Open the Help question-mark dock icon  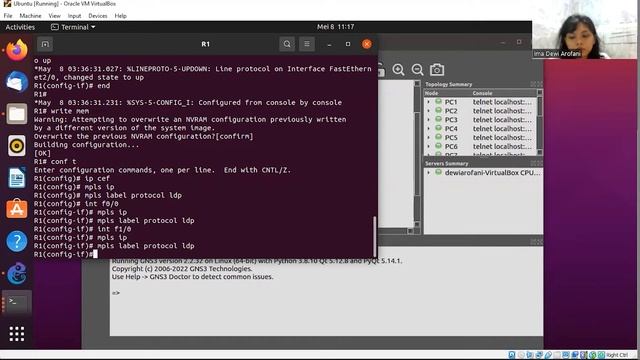pyautogui.click(x=17, y=241)
